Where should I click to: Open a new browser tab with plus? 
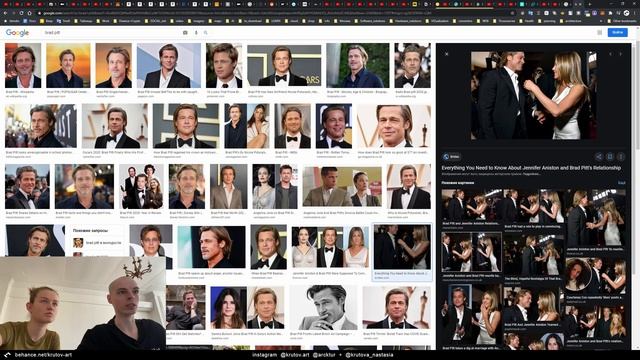pos(589,4)
